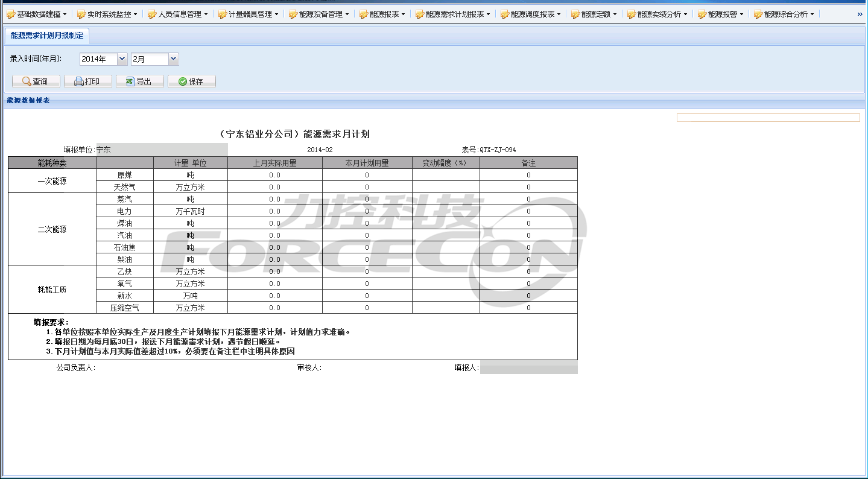Click the green check icon on 保存

coord(182,81)
